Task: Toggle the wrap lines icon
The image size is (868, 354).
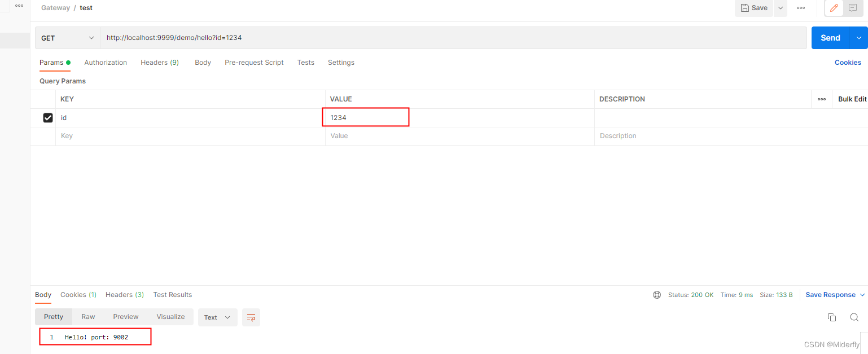Action: tap(251, 317)
